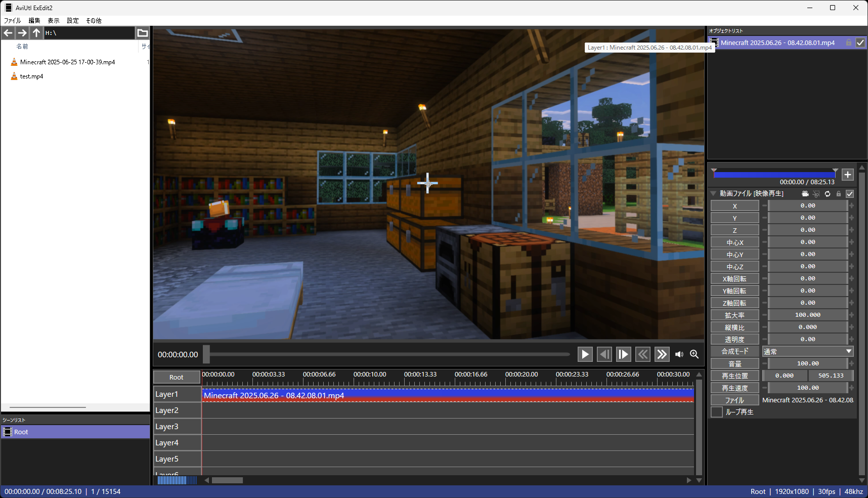Navigate up one folder level
The height and width of the screenshot is (498, 868).
(x=36, y=33)
